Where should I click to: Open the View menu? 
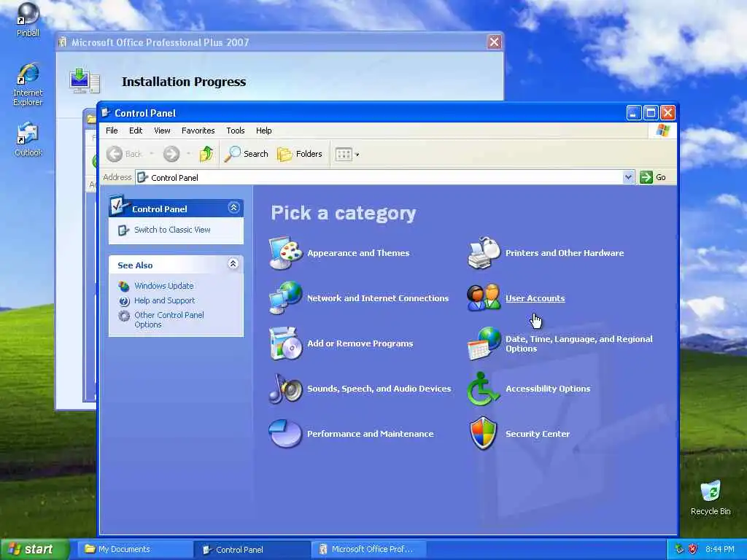click(x=162, y=131)
